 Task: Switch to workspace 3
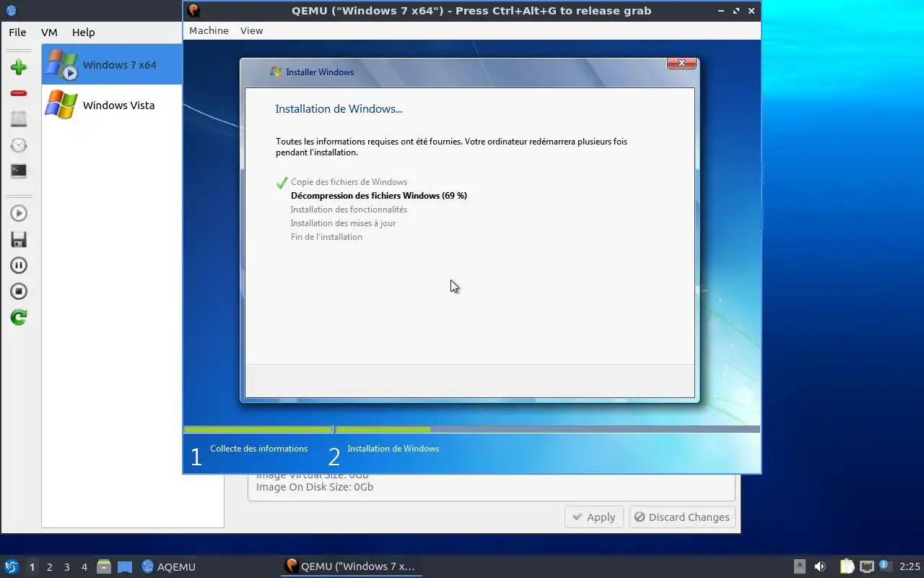coord(66,567)
